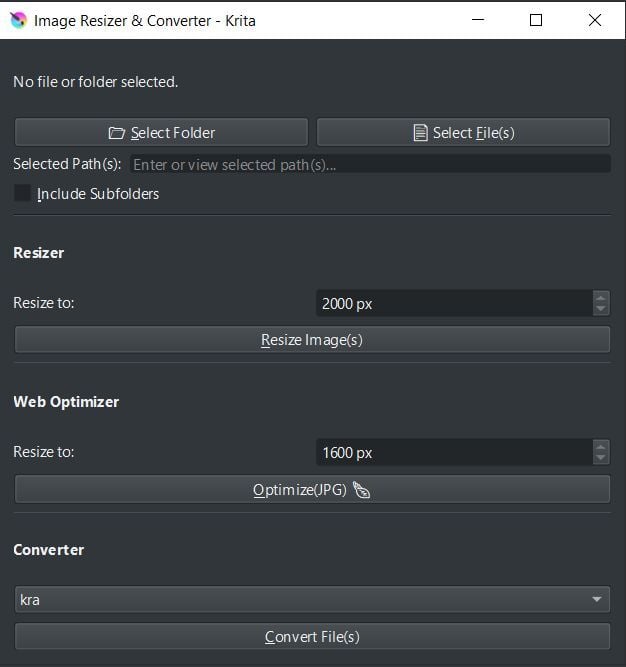
Task: Click the Krita logo in title bar
Action: 18,20
